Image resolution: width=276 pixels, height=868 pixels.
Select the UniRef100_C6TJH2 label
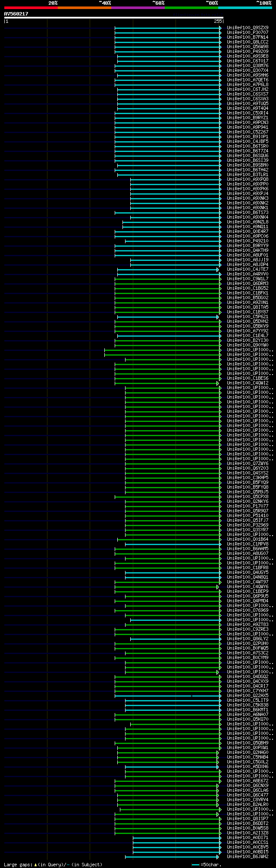click(248, 89)
